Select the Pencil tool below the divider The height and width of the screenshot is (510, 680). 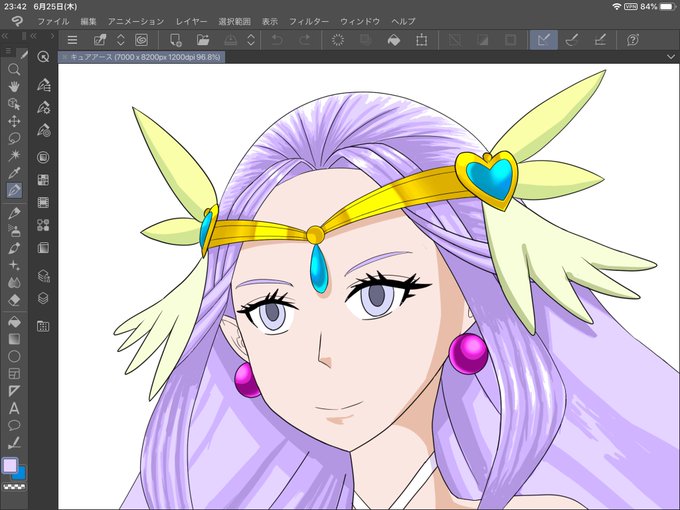[14, 213]
